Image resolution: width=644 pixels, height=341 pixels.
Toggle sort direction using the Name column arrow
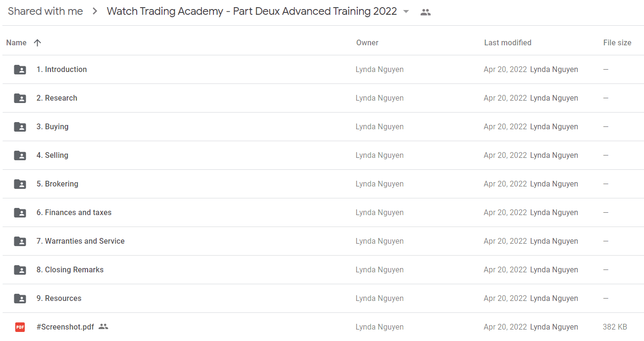click(38, 42)
